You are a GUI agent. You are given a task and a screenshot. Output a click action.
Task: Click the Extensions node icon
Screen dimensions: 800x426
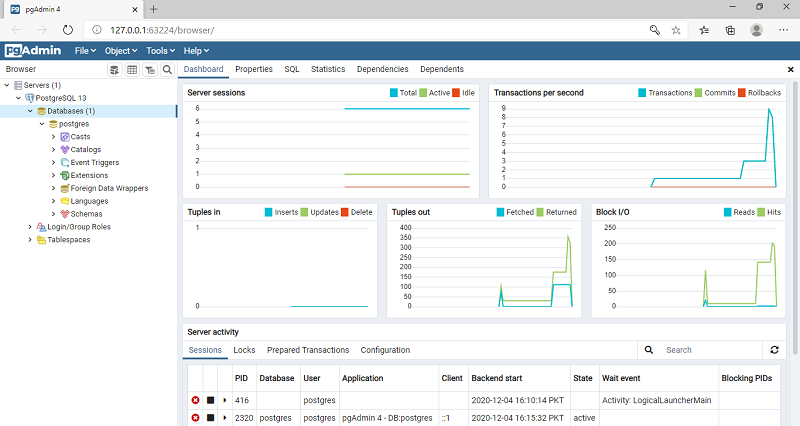pos(65,176)
